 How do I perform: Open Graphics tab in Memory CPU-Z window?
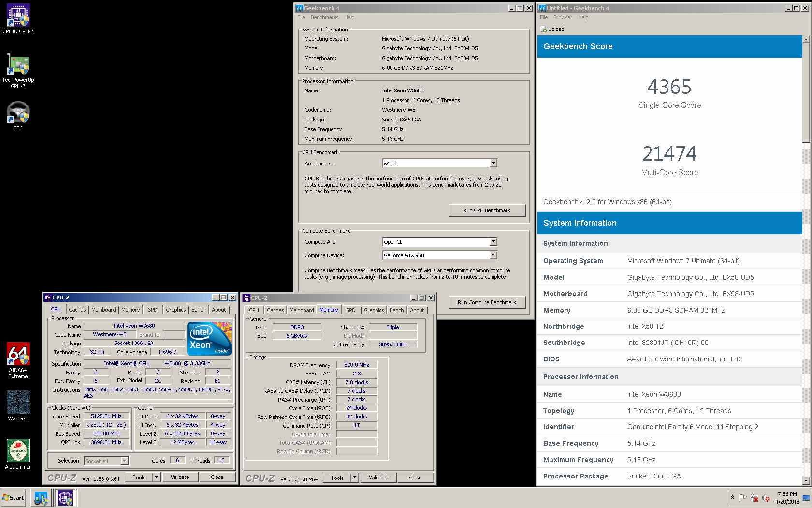(x=374, y=310)
